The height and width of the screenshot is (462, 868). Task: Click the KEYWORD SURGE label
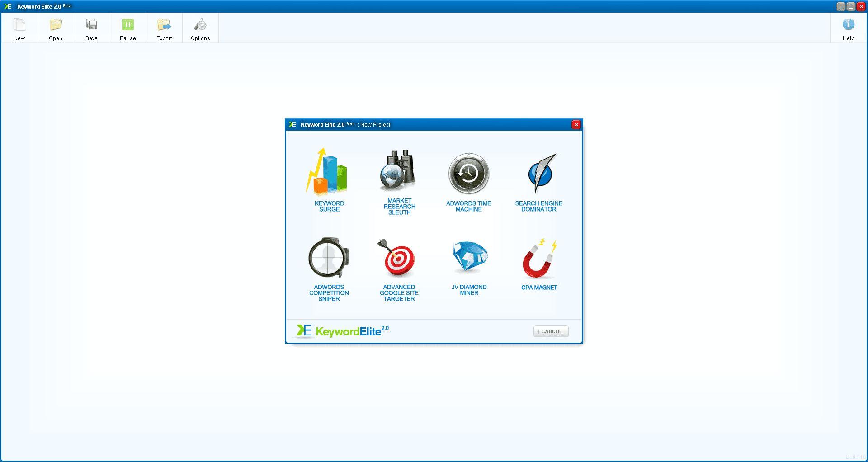[x=330, y=207]
